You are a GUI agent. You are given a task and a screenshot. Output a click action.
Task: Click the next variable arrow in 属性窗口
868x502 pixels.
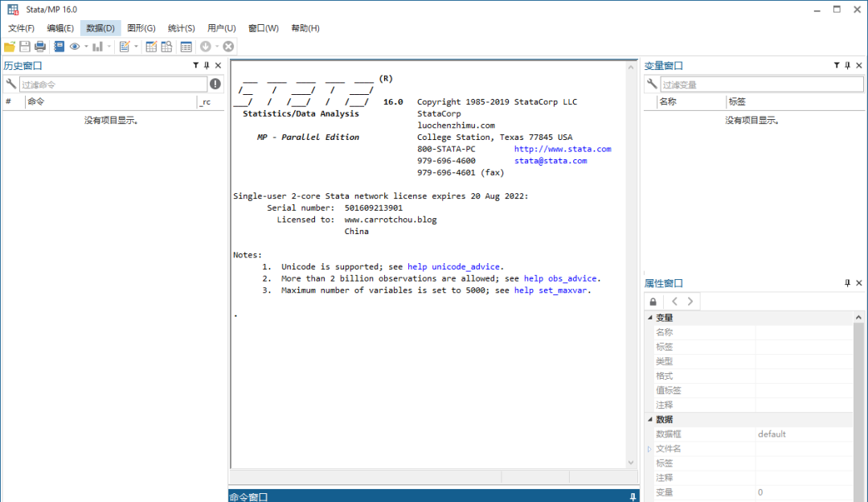pyautogui.click(x=690, y=302)
